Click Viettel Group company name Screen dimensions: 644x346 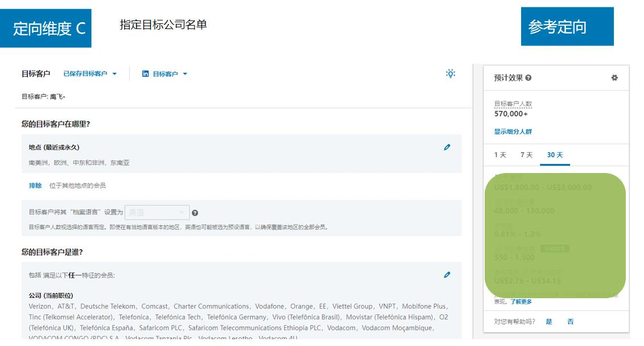tap(352, 307)
